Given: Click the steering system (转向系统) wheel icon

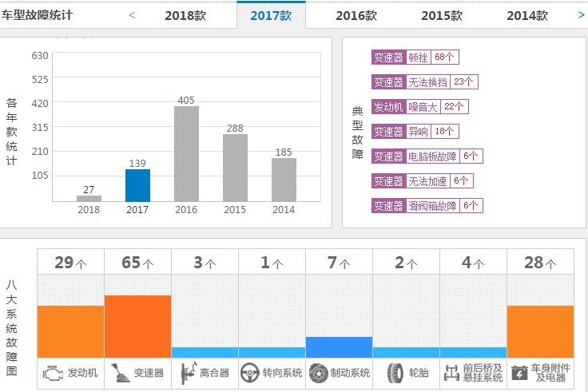Looking at the screenshot, I should click(x=251, y=373).
